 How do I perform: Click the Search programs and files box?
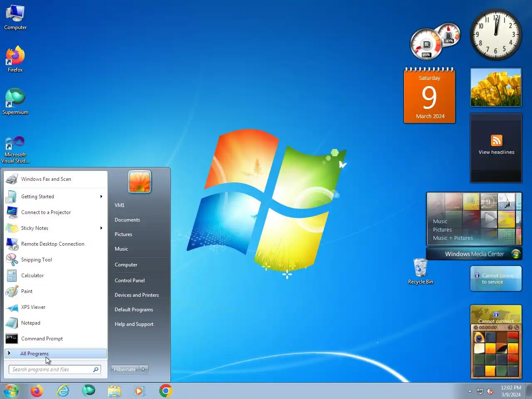[54, 369]
